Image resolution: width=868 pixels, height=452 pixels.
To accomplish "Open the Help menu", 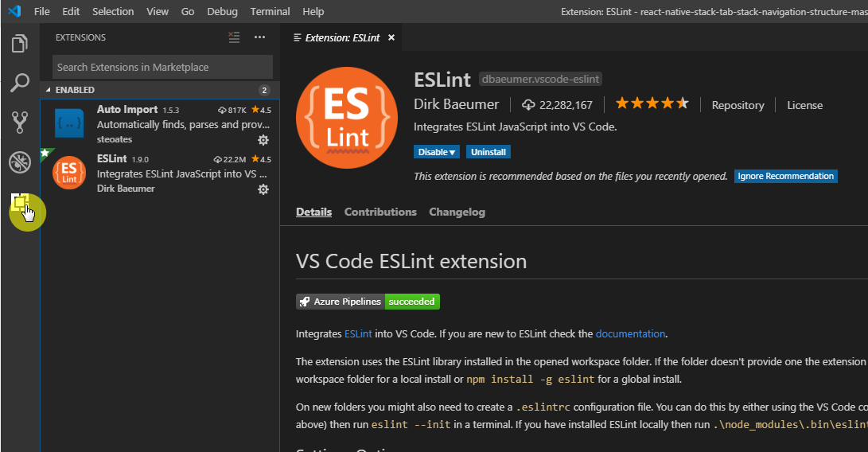I will click(x=313, y=11).
